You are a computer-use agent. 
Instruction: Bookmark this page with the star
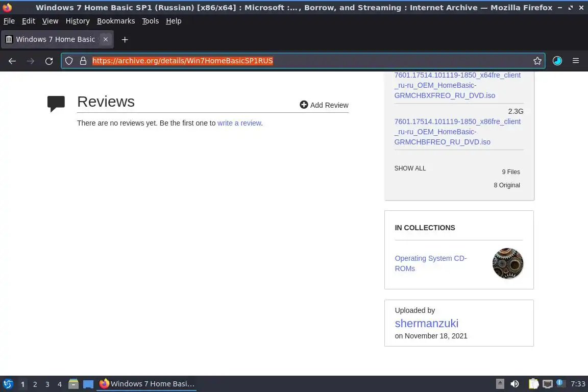pyautogui.click(x=537, y=61)
